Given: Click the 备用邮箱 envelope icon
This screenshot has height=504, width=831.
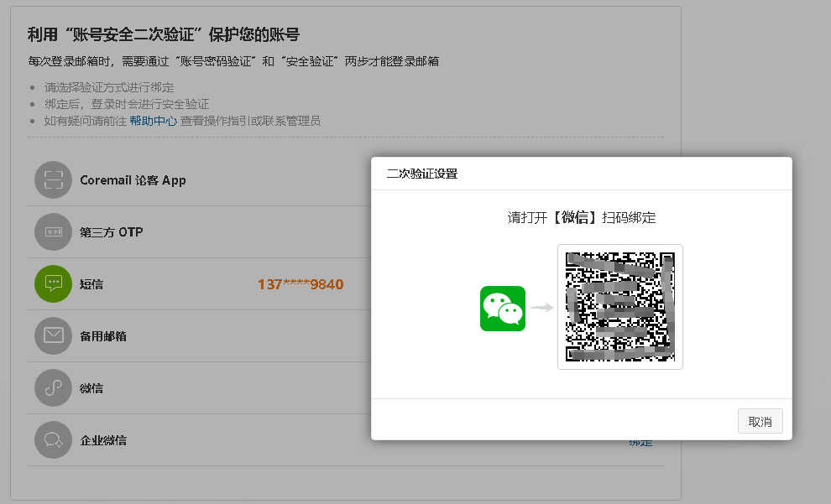Looking at the screenshot, I should (x=53, y=335).
